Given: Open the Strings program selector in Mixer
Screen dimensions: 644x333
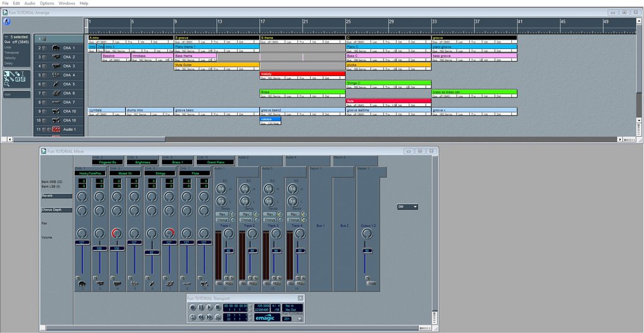Looking at the screenshot, I should (160, 173).
